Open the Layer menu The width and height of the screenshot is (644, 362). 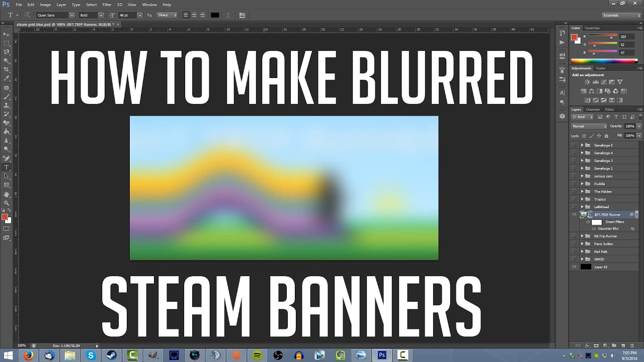pyautogui.click(x=61, y=5)
